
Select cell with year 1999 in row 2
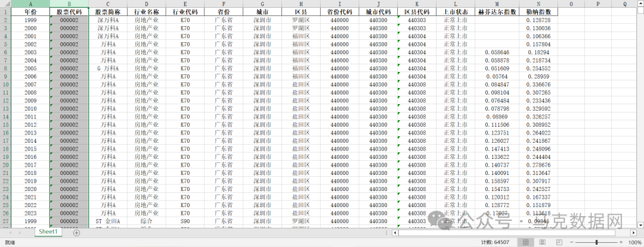(30, 20)
